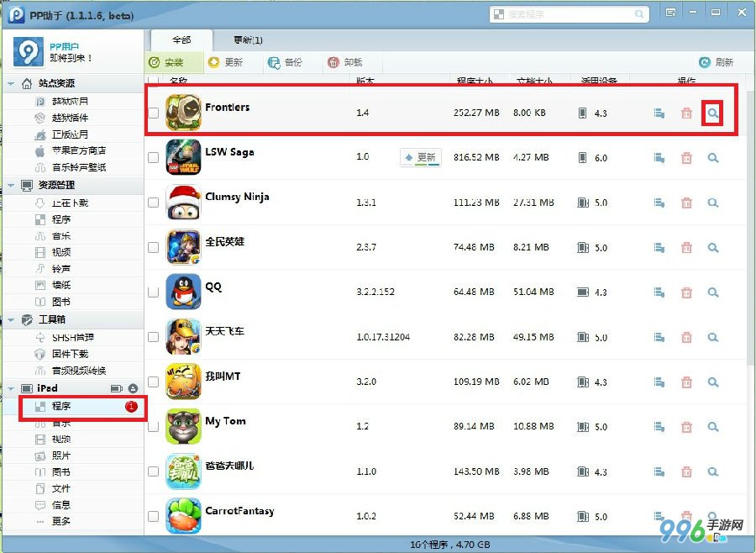Viewport: 756px width, 553px height.
Task: Click the 卸载 uninstall toolbar button
Action: (x=344, y=62)
